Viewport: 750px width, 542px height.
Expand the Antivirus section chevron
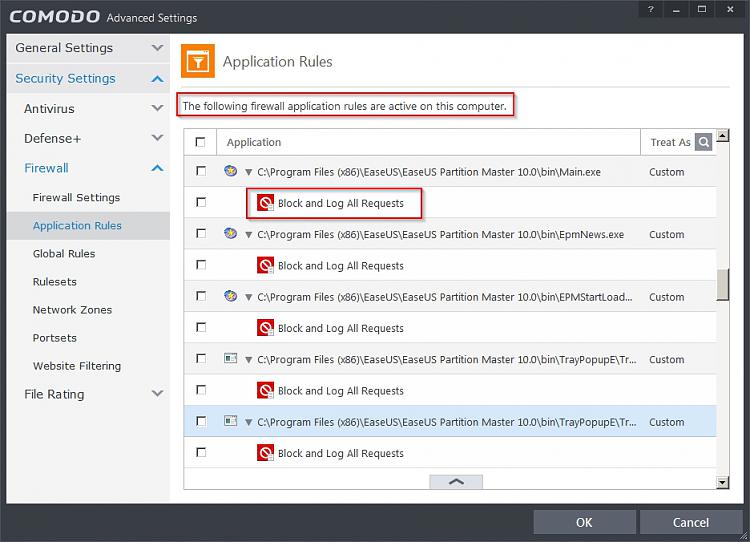[x=157, y=108]
